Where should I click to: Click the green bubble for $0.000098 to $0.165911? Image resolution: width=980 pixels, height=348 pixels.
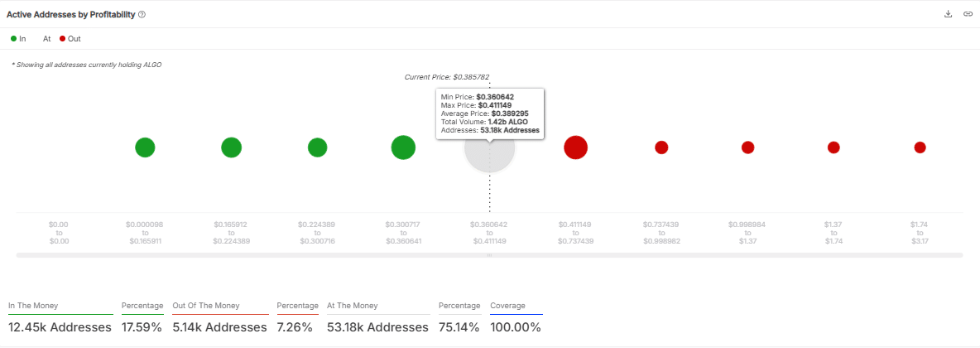[145, 147]
